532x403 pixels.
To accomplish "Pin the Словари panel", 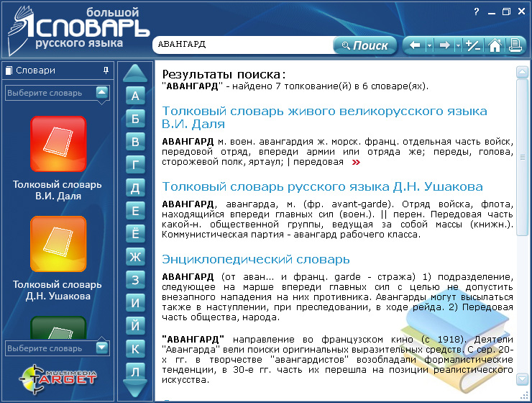I will [x=106, y=71].
